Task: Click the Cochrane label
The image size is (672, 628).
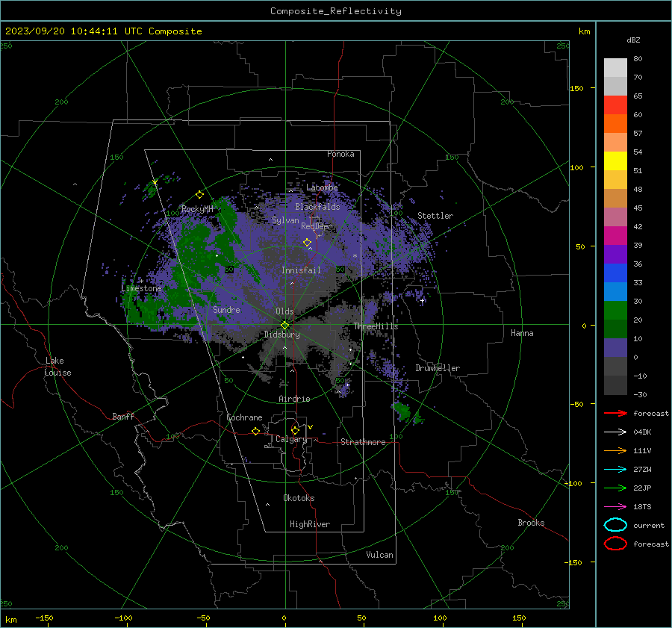Action: coord(244,417)
